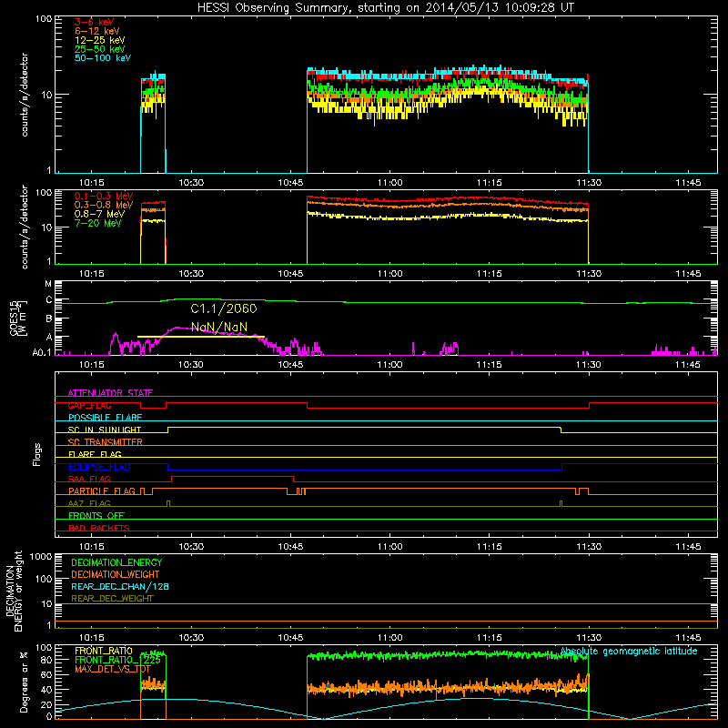Select the 3-6 keV legend label
The image size is (728, 728).
coord(94,22)
